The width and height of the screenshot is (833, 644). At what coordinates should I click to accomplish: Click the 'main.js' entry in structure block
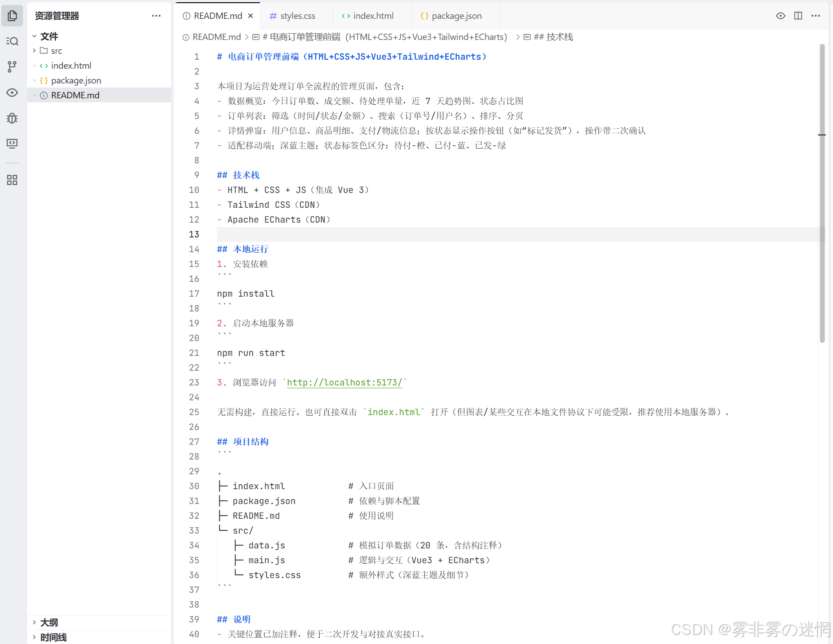[x=267, y=560]
